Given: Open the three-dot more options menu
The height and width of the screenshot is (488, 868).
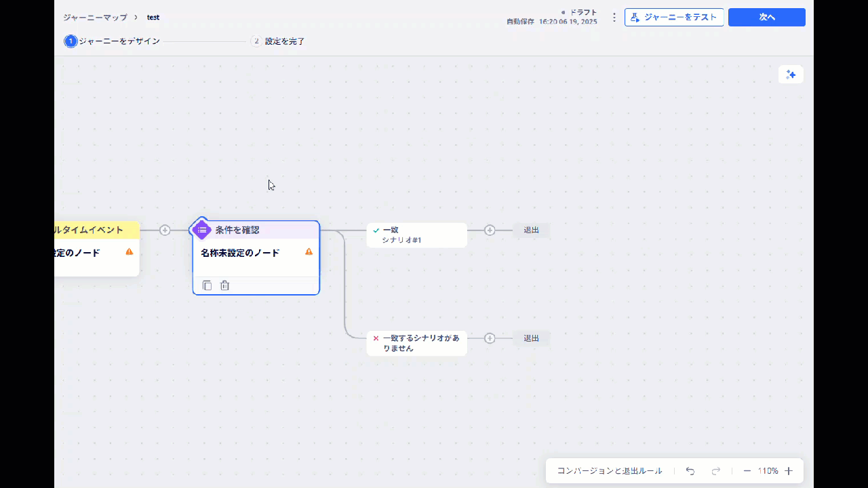Looking at the screenshot, I should (x=614, y=18).
